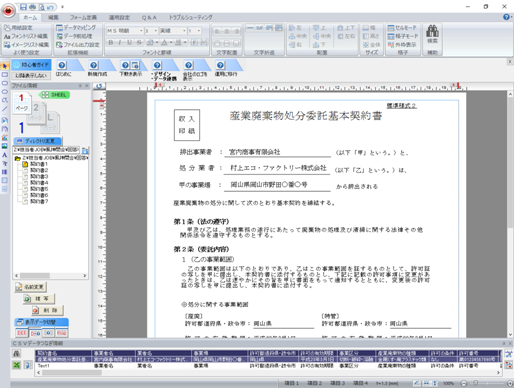The height and width of the screenshot is (388, 514).
Task: Open the Q&A ribbon tab
Action: tap(149, 17)
